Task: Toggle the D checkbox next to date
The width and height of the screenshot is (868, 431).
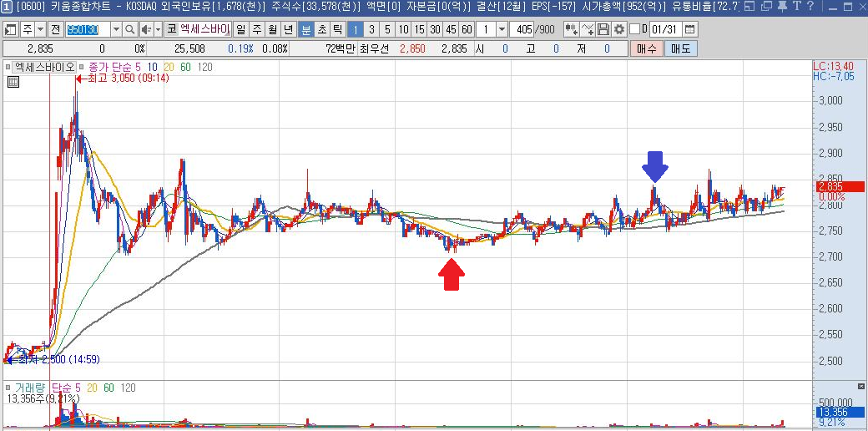Action: pyautogui.click(x=635, y=28)
